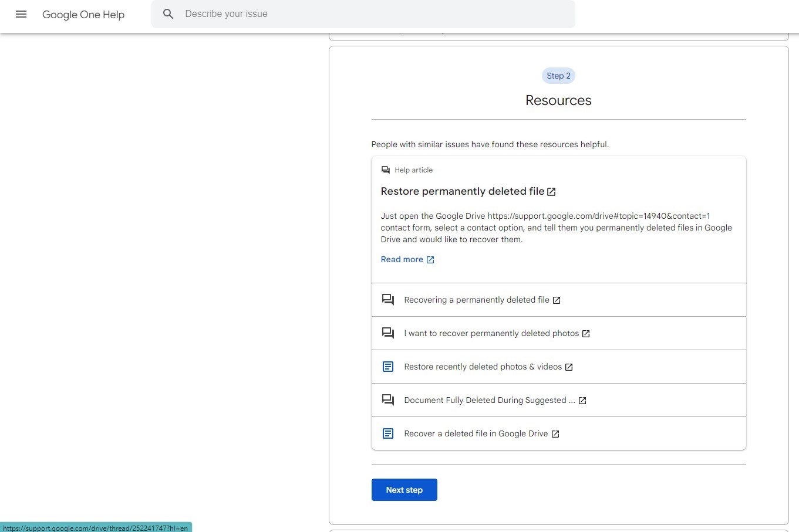Open Recovering a permanently deleted file
This screenshot has width=799, height=532.
(x=477, y=300)
